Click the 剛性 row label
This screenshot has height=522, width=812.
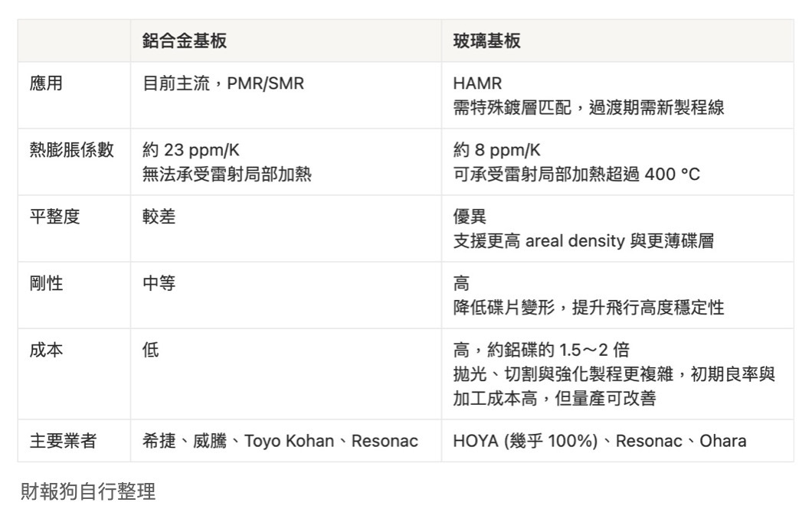[x=46, y=283]
